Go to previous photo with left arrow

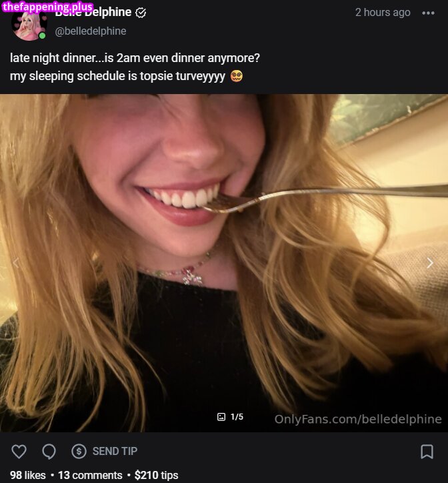point(16,263)
